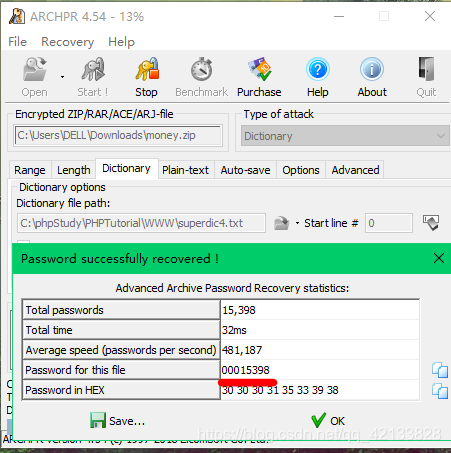Click the Password for this file label
Image resolution: width=451 pixels, height=453 pixels.
click(x=75, y=370)
